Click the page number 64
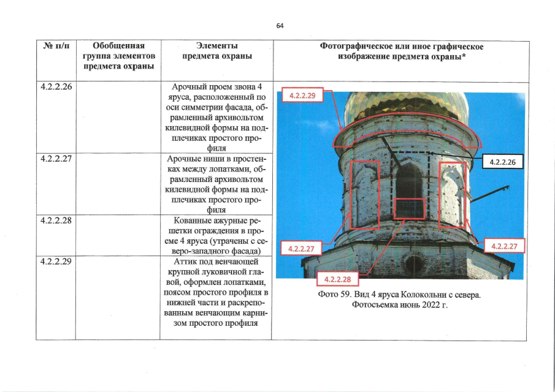 [x=280, y=26]
